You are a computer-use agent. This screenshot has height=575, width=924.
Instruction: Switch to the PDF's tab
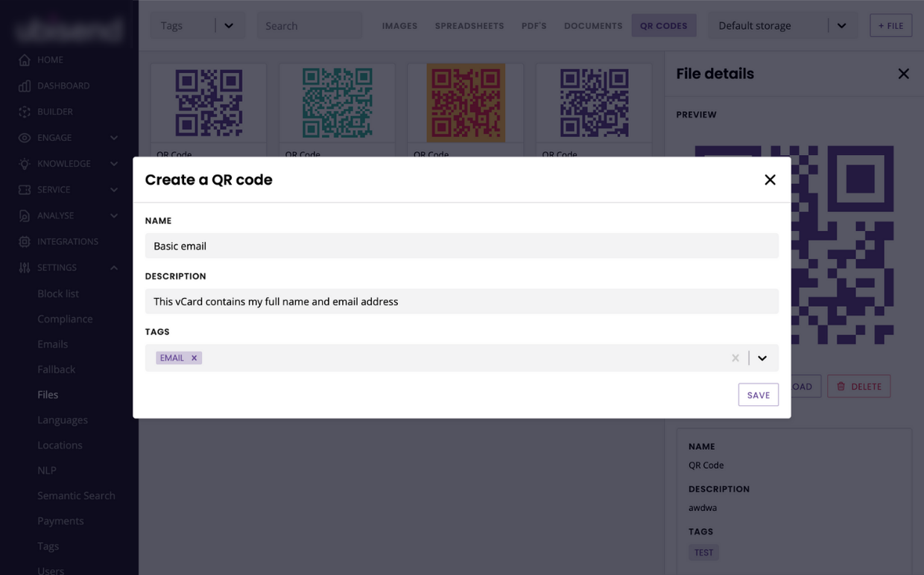[534, 25]
